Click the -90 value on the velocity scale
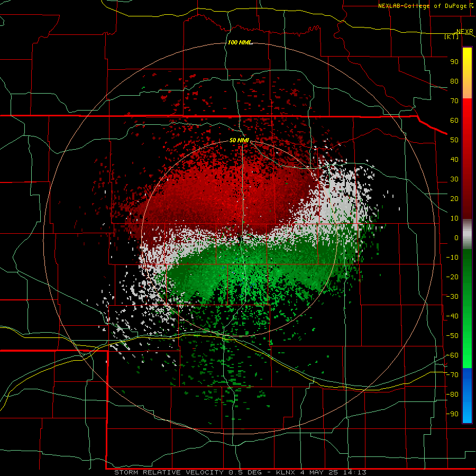 point(452,414)
